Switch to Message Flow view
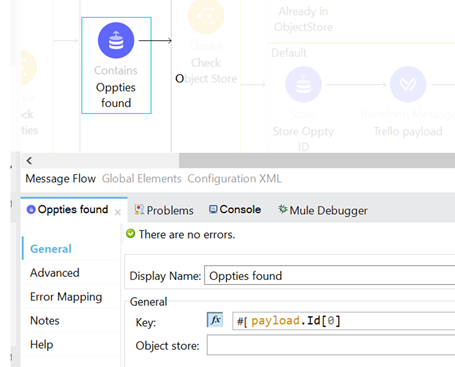Screen dimensions: 455x367 [61, 179]
